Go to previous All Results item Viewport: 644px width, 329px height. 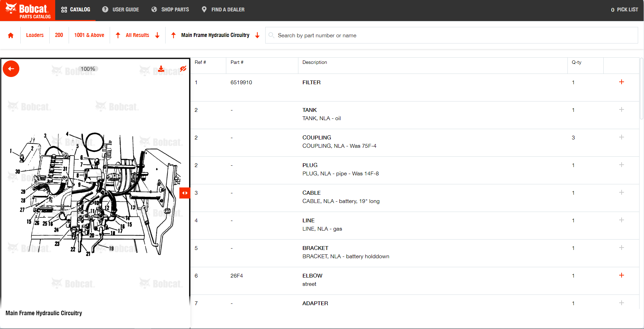click(x=118, y=35)
